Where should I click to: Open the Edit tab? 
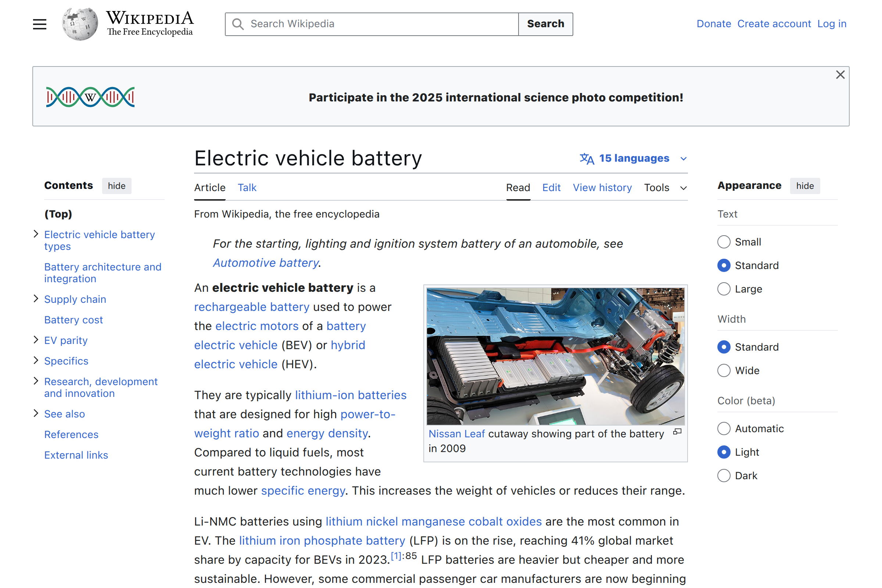(x=551, y=188)
